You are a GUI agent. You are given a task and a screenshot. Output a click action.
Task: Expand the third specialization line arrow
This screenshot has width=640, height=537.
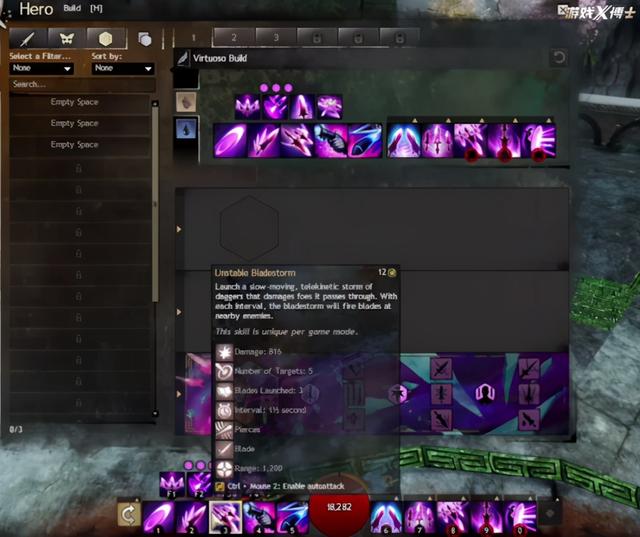tap(179, 394)
